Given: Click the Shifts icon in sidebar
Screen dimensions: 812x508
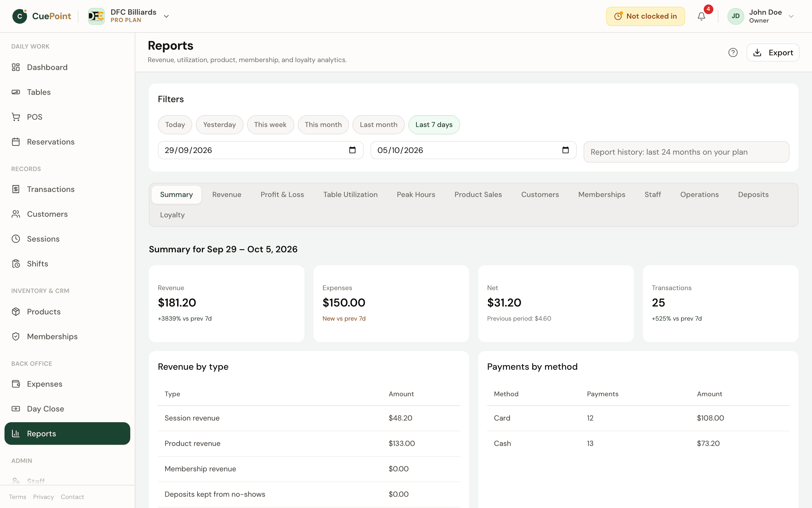Looking at the screenshot, I should pyautogui.click(x=16, y=264).
